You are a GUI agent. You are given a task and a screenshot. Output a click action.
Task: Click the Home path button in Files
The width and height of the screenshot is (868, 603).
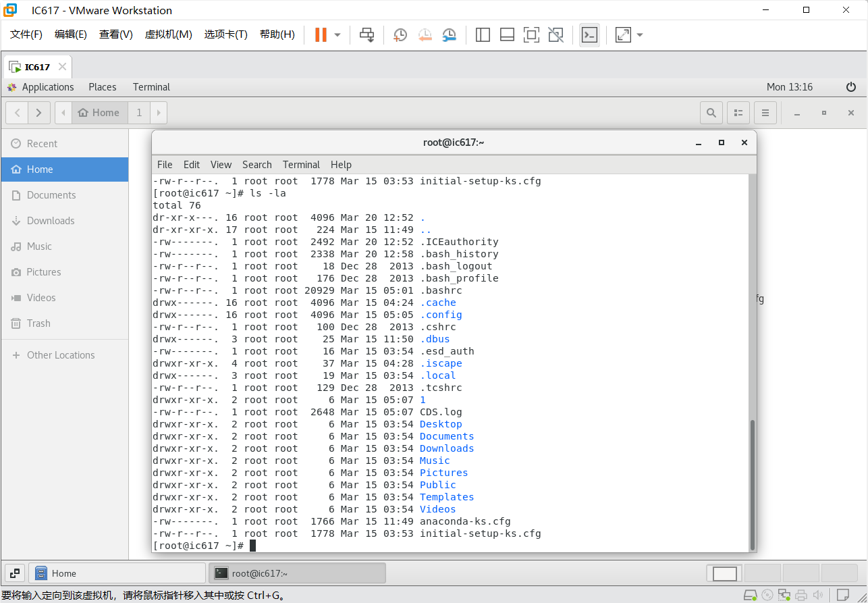coord(99,113)
